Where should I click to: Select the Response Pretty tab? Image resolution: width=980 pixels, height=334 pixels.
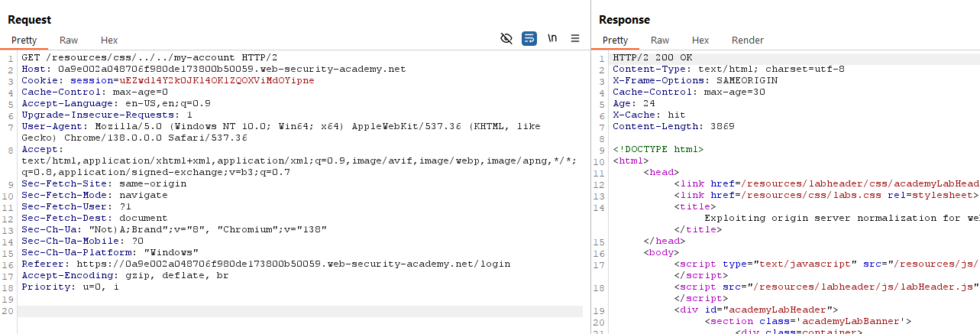click(x=615, y=40)
